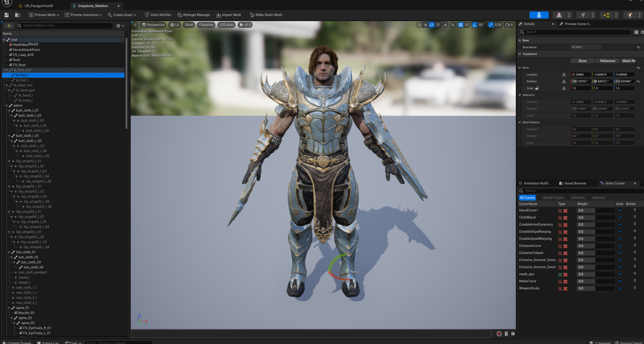The width and height of the screenshot is (644, 344).
Task: Select the viewport Select mode arrow tool
Action: (x=419, y=25)
